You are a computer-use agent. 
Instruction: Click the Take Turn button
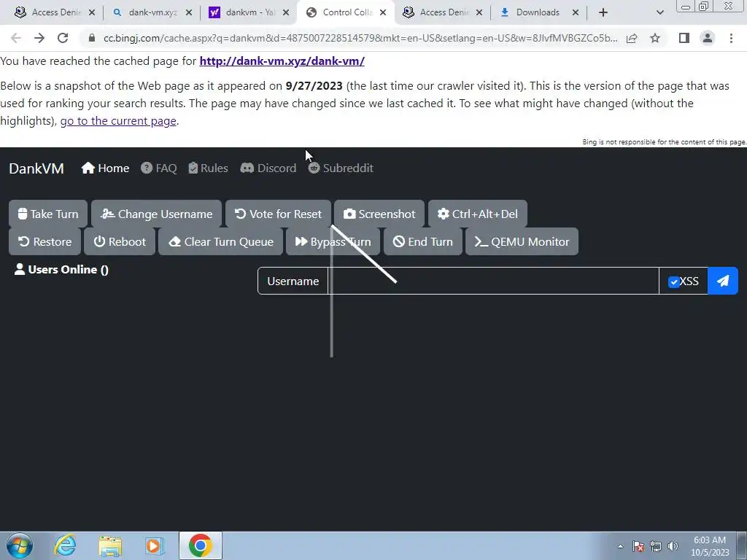pyautogui.click(x=48, y=214)
